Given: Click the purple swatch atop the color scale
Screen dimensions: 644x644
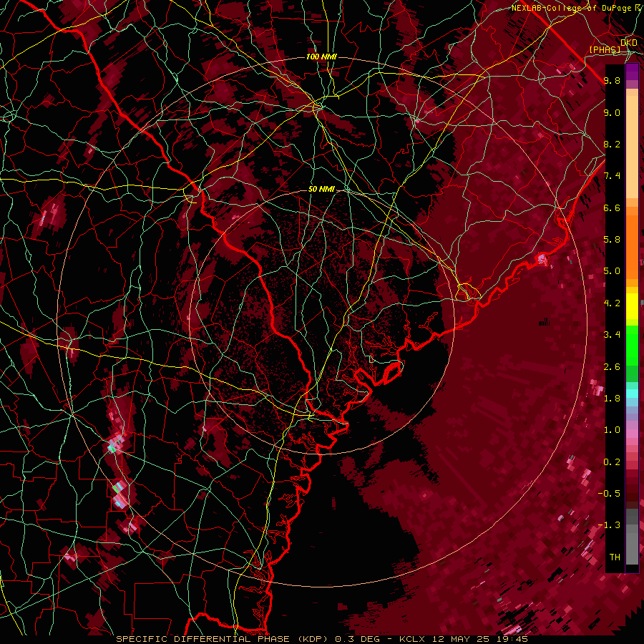Looking at the screenshot, I should click(632, 72).
